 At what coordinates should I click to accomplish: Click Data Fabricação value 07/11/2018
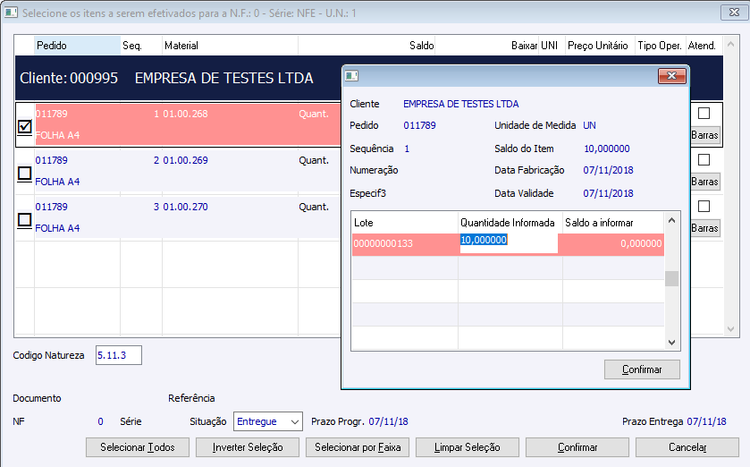(608, 170)
